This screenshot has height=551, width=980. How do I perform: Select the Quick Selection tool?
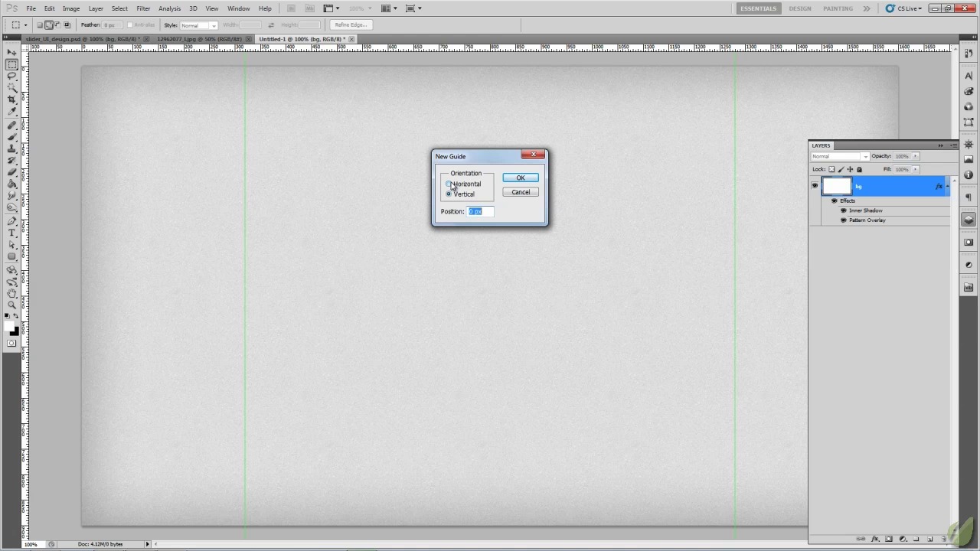[x=11, y=88]
